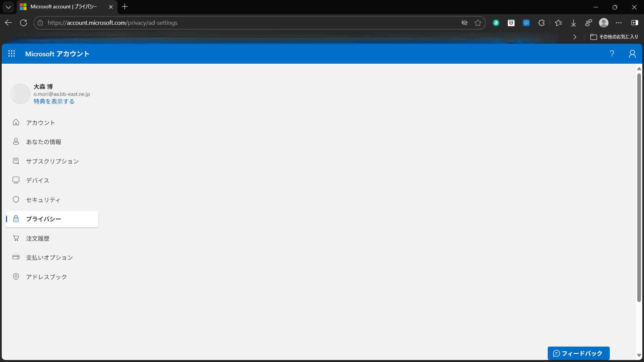Open the green 'a' extension icon
644x362 pixels.
(496, 23)
